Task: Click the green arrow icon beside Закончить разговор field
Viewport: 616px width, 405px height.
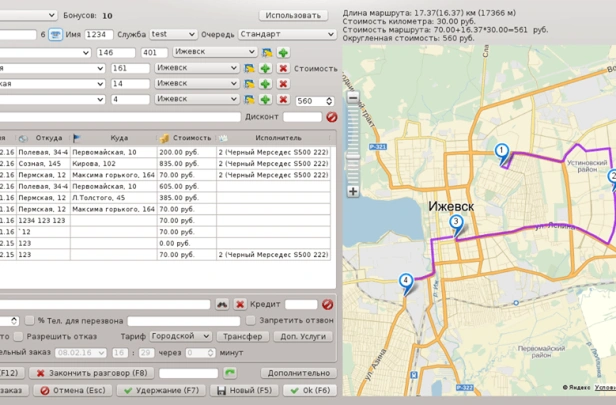Action: [230, 373]
